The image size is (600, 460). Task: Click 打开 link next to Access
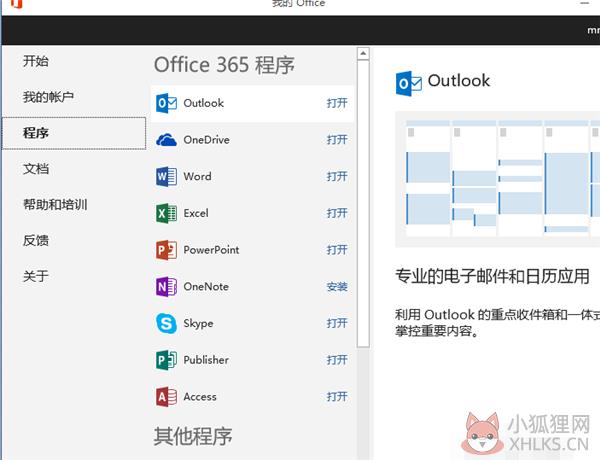coord(337,397)
